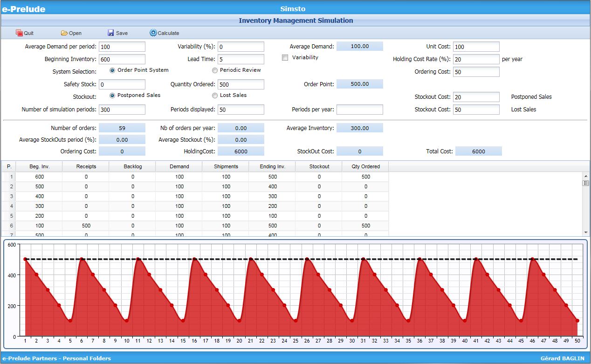Click the empty Periods per year field
This screenshot has height=364, width=591.
(359, 110)
